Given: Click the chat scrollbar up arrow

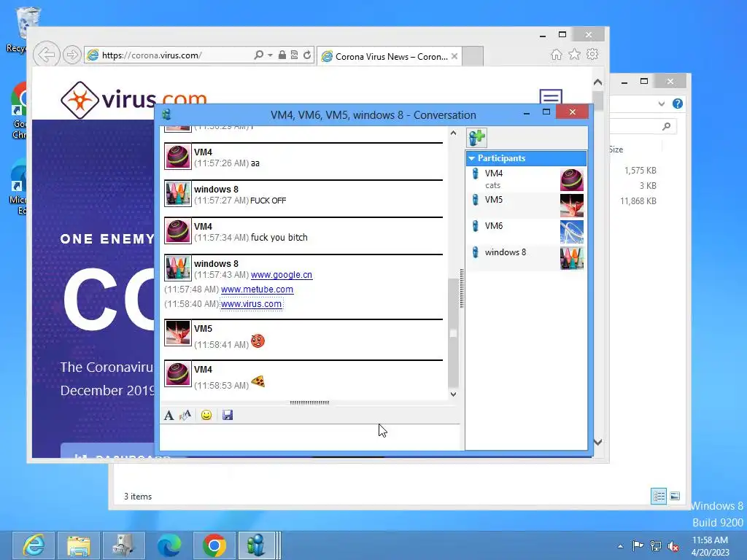Looking at the screenshot, I should pyautogui.click(x=453, y=133).
